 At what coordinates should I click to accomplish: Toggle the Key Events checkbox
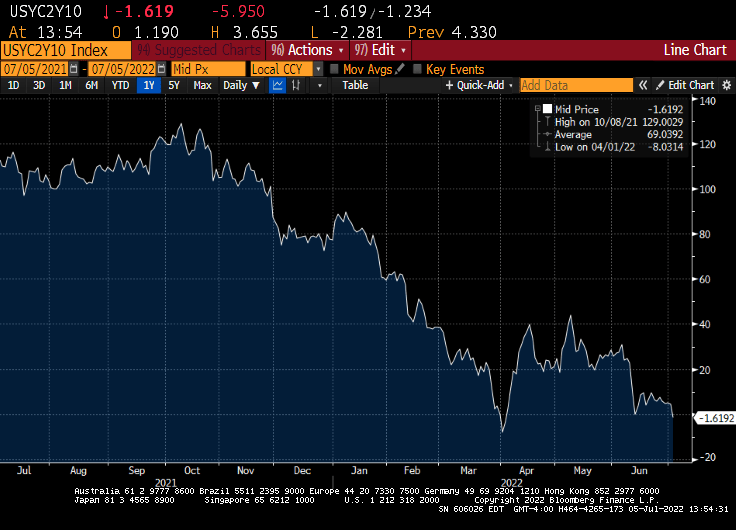click(416, 70)
